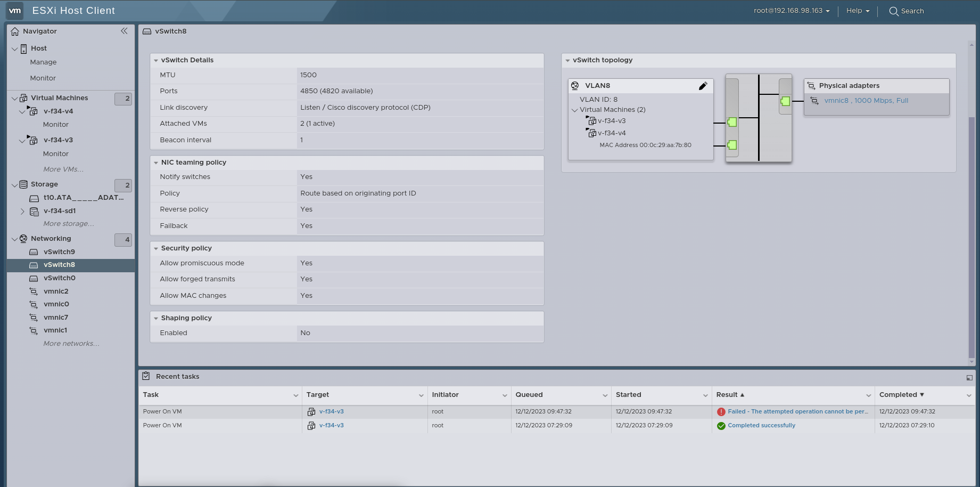Image resolution: width=980 pixels, height=487 pixels.
Task: Open the Help menu
Action: [858, 11]
